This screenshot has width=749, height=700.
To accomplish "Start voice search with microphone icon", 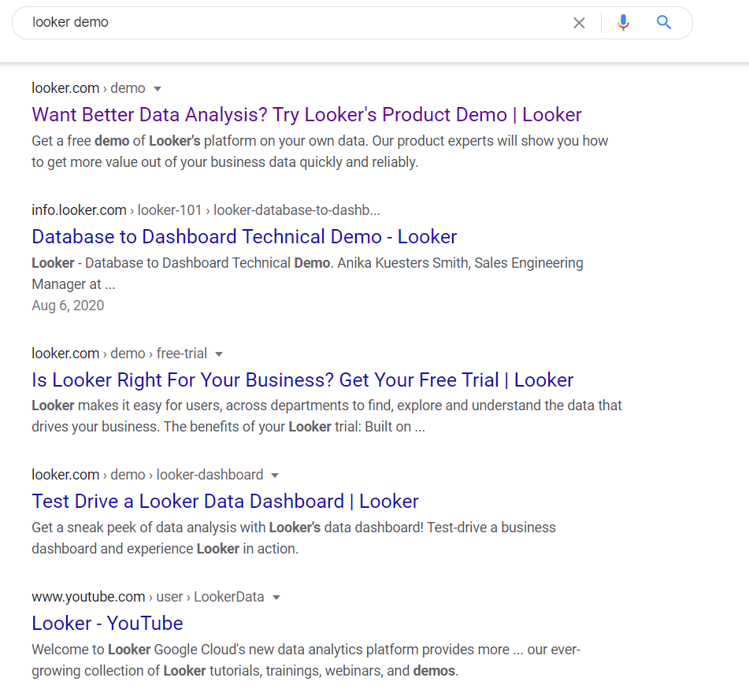I will tap(623, 23).
